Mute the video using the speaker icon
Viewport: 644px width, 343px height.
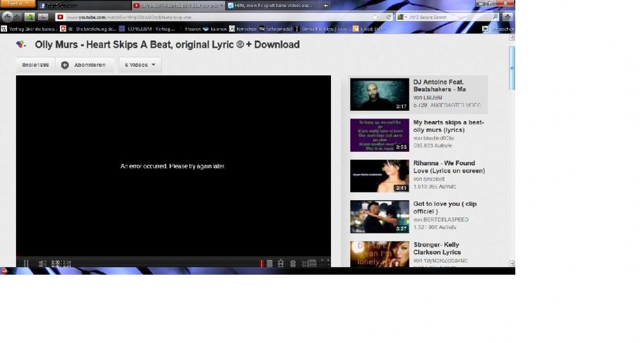(42, 263)
